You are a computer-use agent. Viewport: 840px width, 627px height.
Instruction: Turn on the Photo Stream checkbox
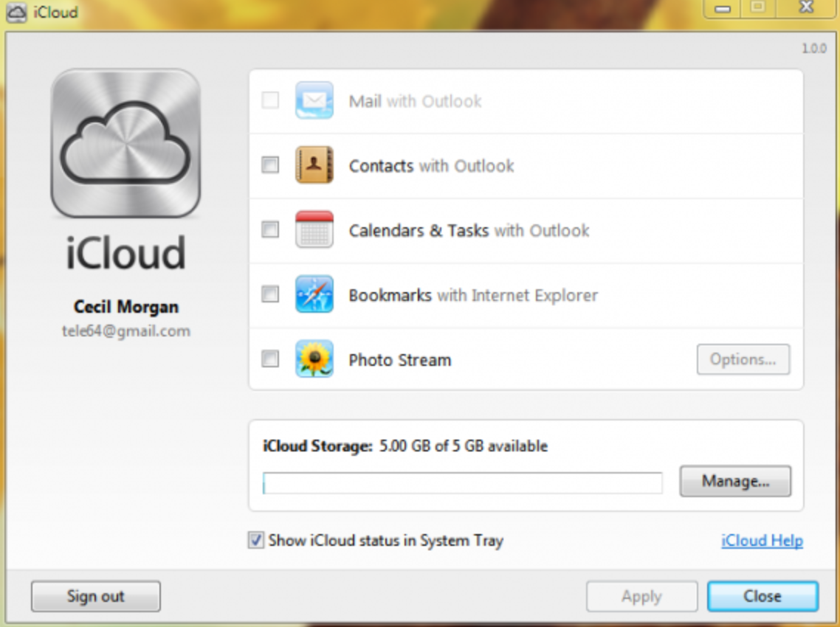tap(270, 358)
